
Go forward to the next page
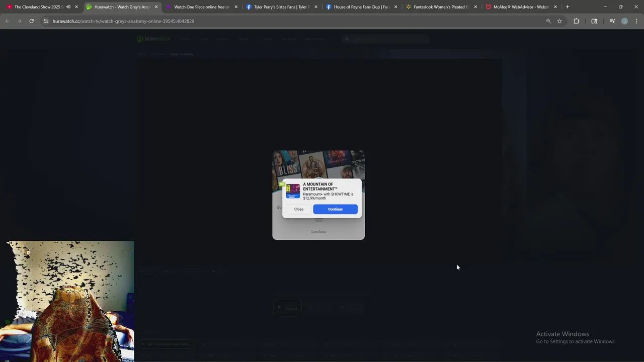pos(19,21)
